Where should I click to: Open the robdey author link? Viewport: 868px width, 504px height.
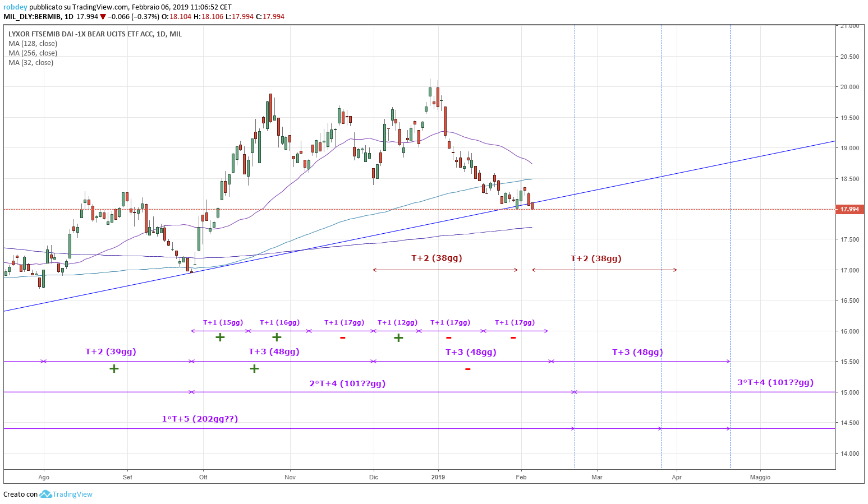15,7
